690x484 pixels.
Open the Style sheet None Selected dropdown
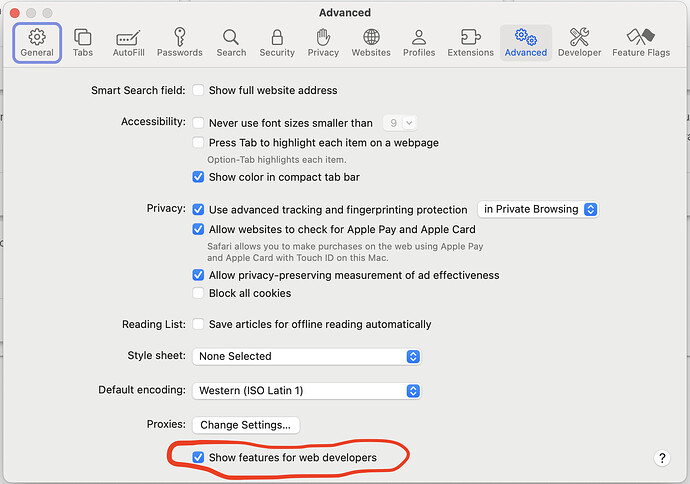[x=307, y=356]
